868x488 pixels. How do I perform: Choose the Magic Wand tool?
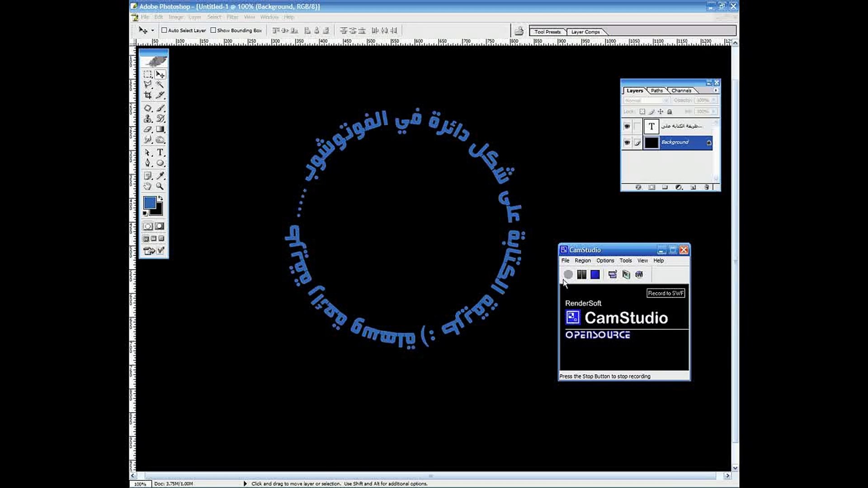[x=160, y=84]
